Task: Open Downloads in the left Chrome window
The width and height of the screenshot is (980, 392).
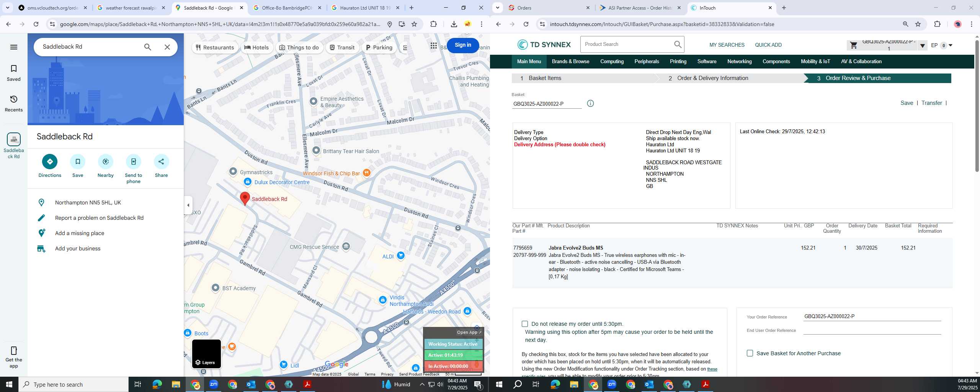Action: (454, 24)
